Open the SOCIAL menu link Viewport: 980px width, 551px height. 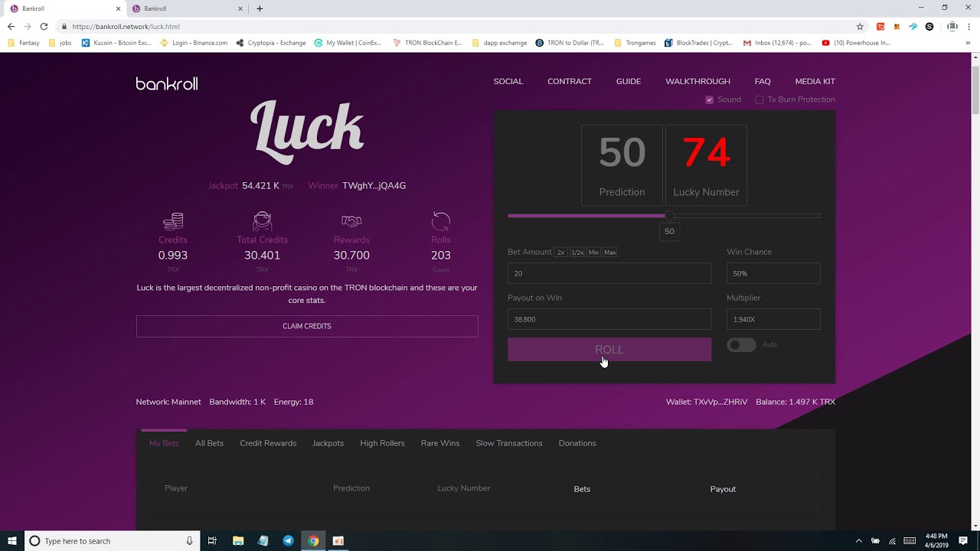pyautogui.click(x=508, y=81)
